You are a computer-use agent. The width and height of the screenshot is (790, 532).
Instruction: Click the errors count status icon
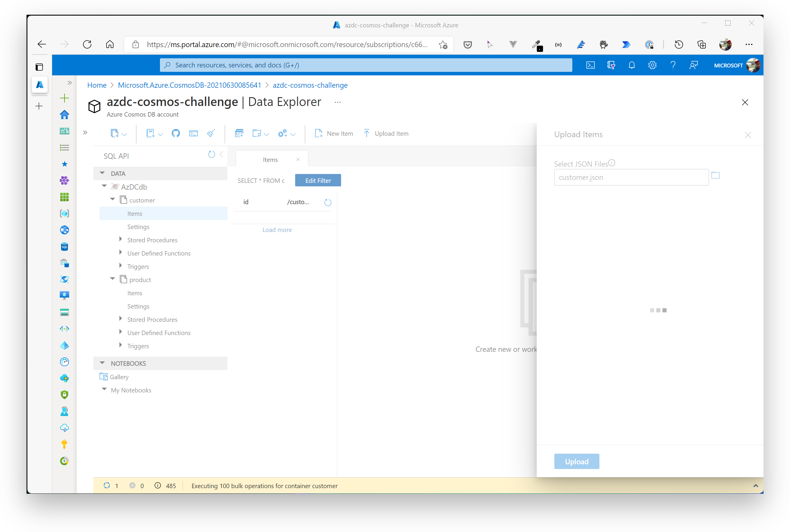(133, 485)
